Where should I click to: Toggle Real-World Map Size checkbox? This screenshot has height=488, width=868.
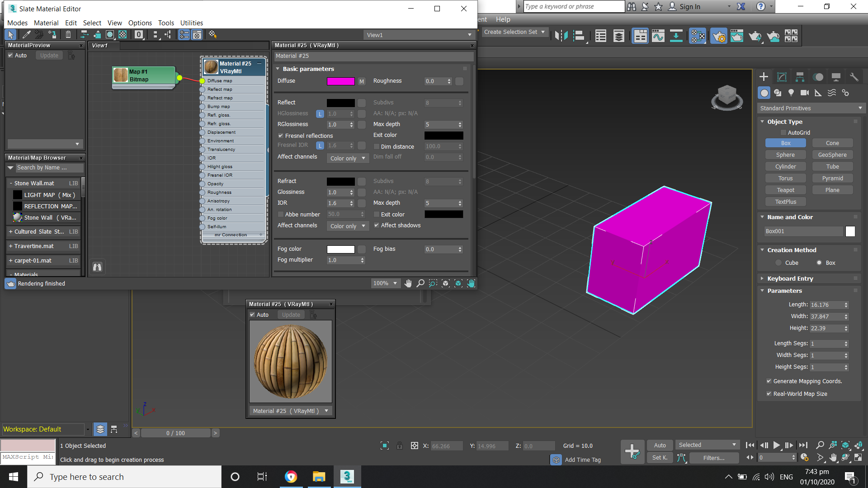point(769,394)
